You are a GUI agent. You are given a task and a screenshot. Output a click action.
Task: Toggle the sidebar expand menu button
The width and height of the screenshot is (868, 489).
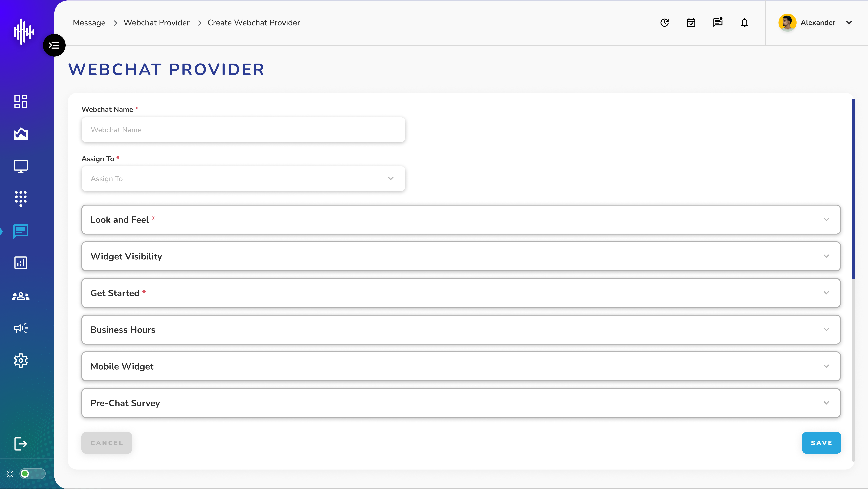point(54,45)
